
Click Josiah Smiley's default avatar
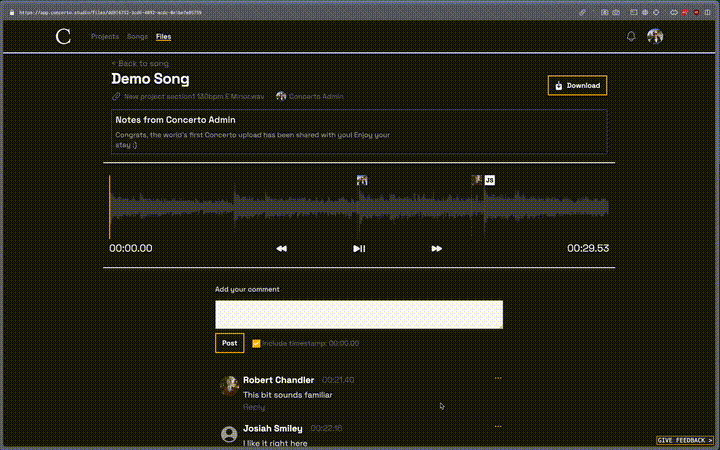click(229, 434)
